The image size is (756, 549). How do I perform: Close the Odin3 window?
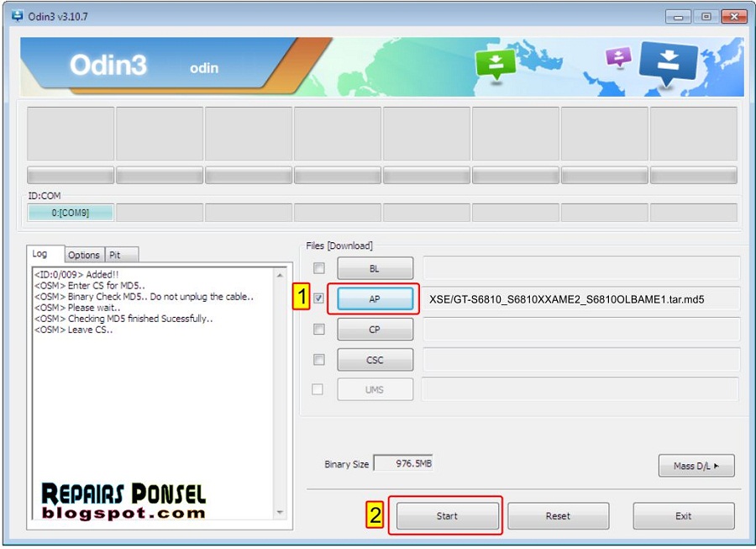coord(734,17)
